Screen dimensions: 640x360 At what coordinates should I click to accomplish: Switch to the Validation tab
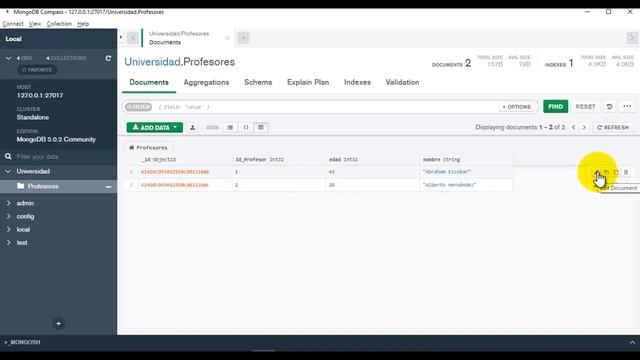(x=402, y=82)
